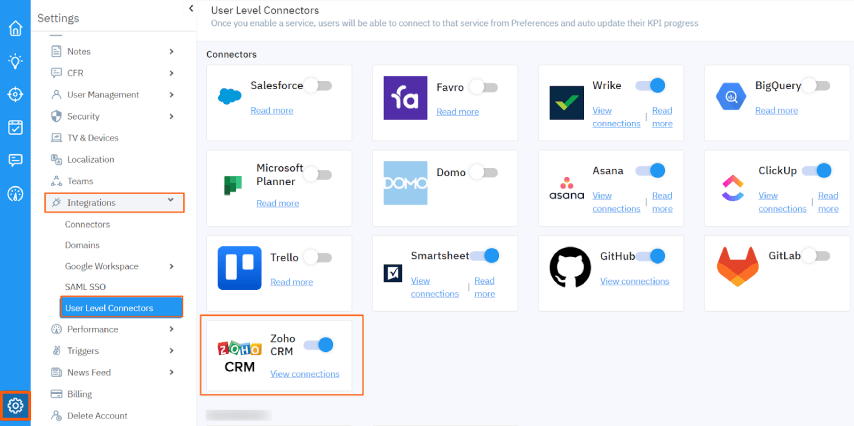The image size is (854, 426).
Task: Click the ClickUp logo
Action: coord(733,188)
